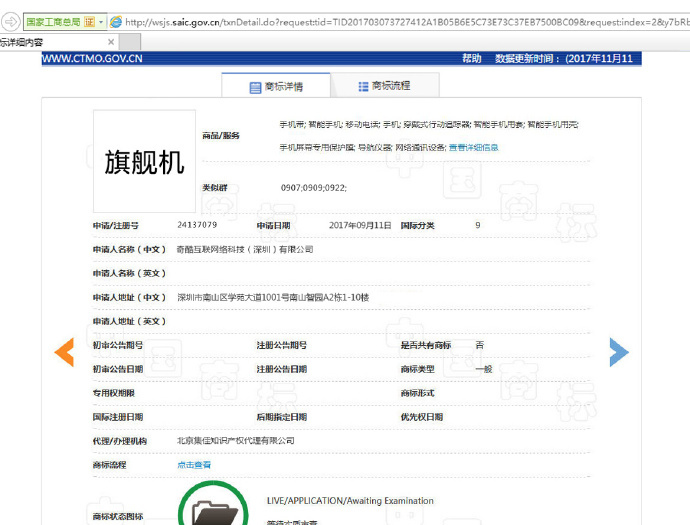Select trademark type value 一般
690x525 pixels.
(484, 369)
